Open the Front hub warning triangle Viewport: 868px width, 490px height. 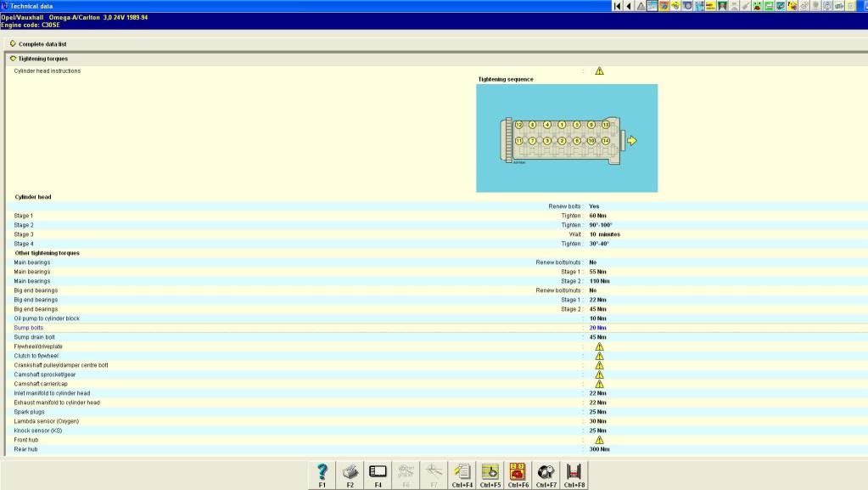point(599,440)
